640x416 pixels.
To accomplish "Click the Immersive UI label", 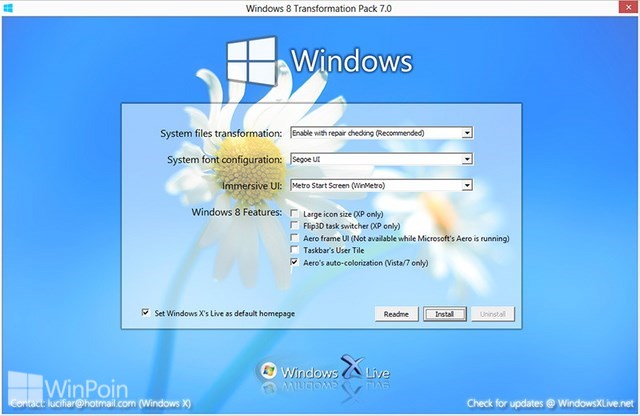I will 252,186.
